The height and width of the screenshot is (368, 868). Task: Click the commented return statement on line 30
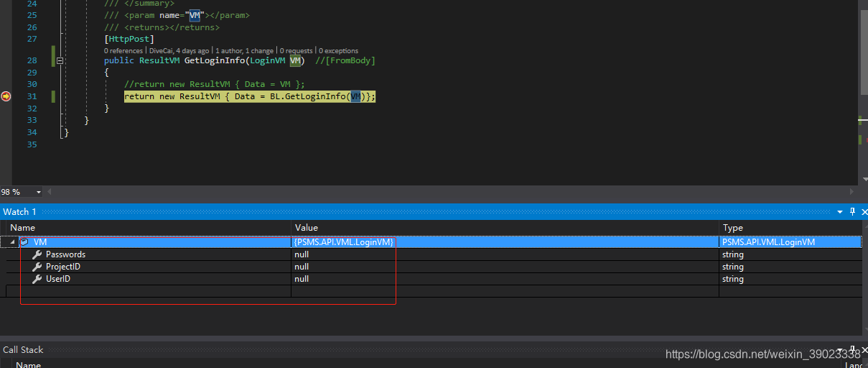[x=215, y=85]
